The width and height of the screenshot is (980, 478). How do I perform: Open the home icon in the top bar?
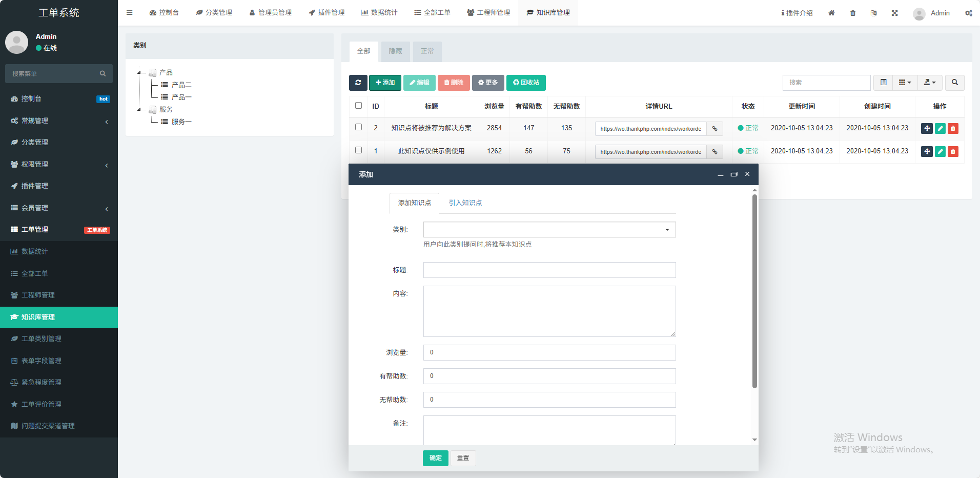tap(831, 13)
